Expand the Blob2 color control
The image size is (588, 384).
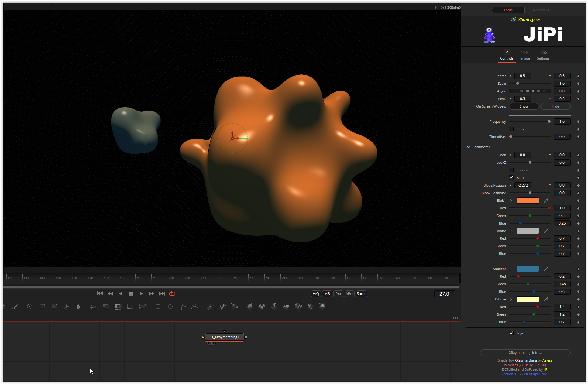click(511, 231)
